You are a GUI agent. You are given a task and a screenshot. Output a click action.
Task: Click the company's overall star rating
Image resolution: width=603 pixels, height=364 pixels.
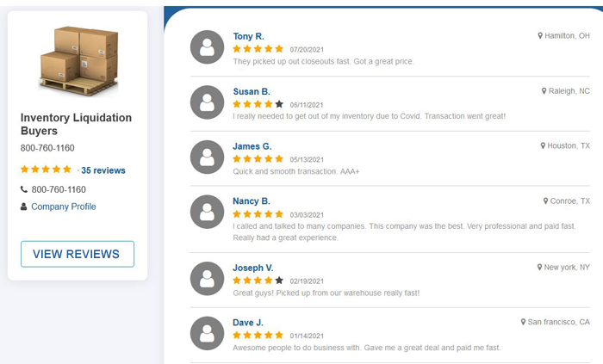(46, 170)
